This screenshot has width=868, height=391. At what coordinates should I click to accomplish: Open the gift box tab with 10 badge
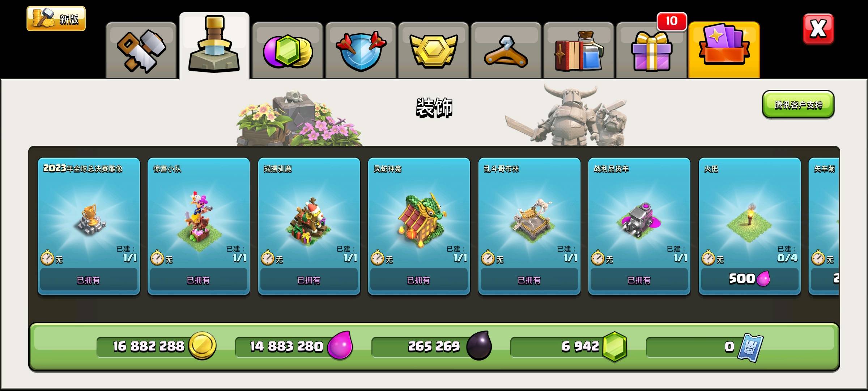click(651, 50)
